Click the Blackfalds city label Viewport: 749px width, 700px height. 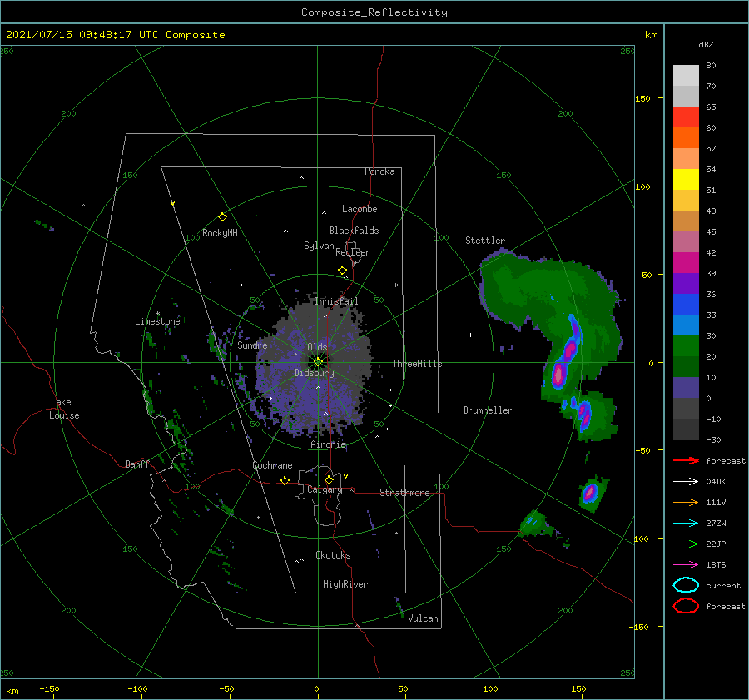pyautogui.click(x=354, y=231)
